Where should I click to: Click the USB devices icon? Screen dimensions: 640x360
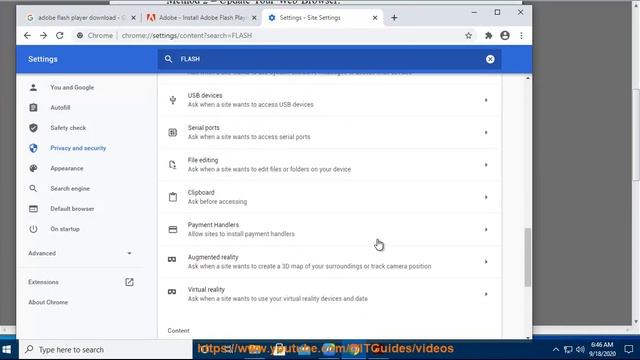point(173,100)
